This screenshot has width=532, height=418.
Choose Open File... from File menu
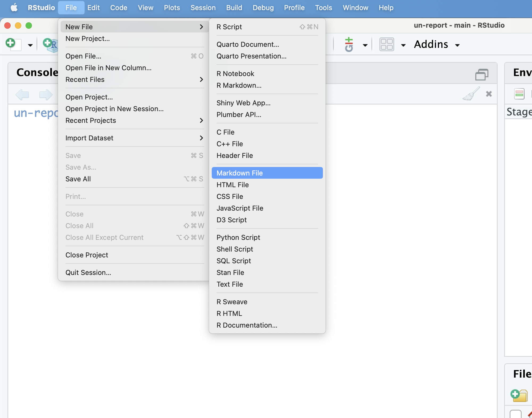pyautogui.click(x=135, y=56)
